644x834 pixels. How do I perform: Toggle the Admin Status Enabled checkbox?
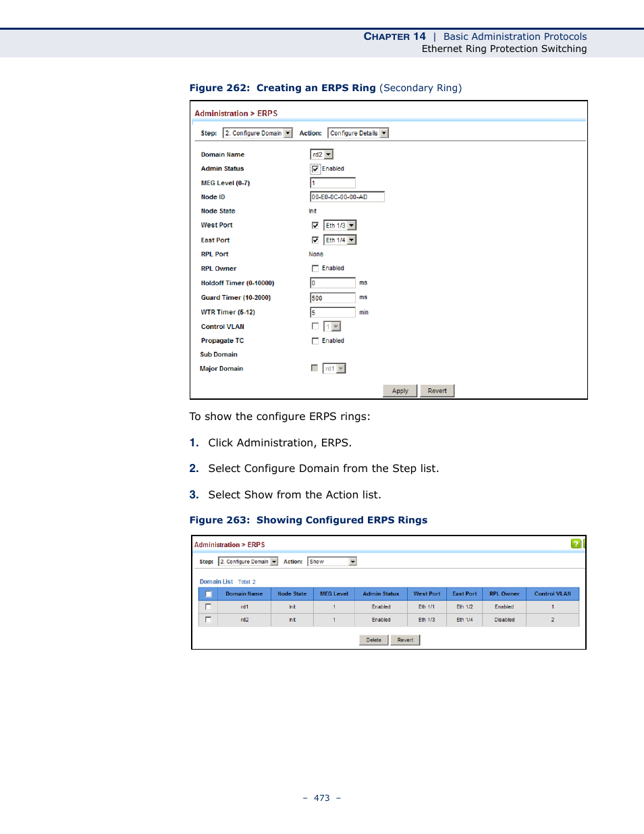(x=315, y=169)
